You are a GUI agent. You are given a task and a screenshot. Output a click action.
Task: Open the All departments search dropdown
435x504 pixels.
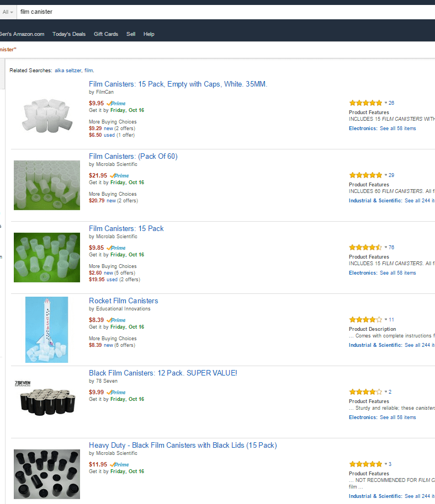pos(8,12)
